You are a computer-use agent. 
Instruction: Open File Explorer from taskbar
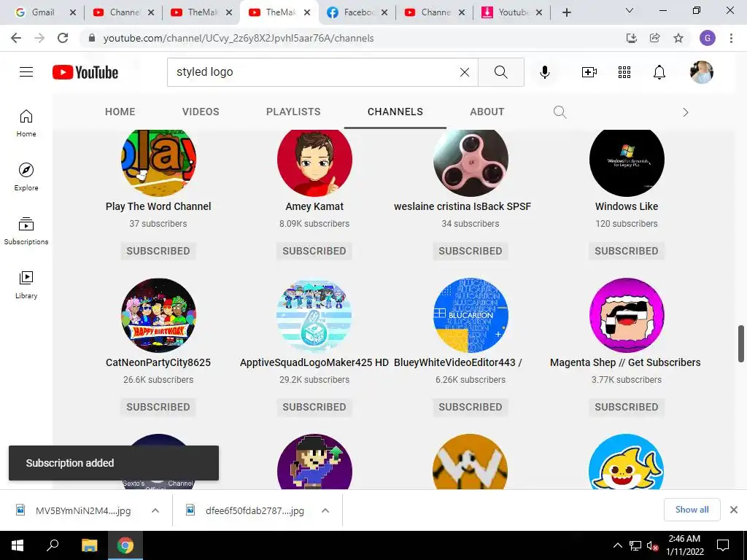coord(89,545)
